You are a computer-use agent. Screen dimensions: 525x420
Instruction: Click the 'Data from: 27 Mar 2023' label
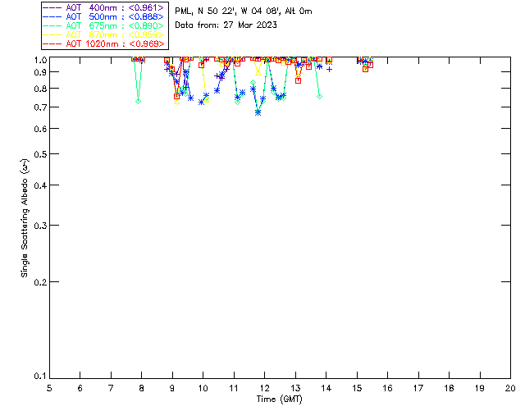226,25
